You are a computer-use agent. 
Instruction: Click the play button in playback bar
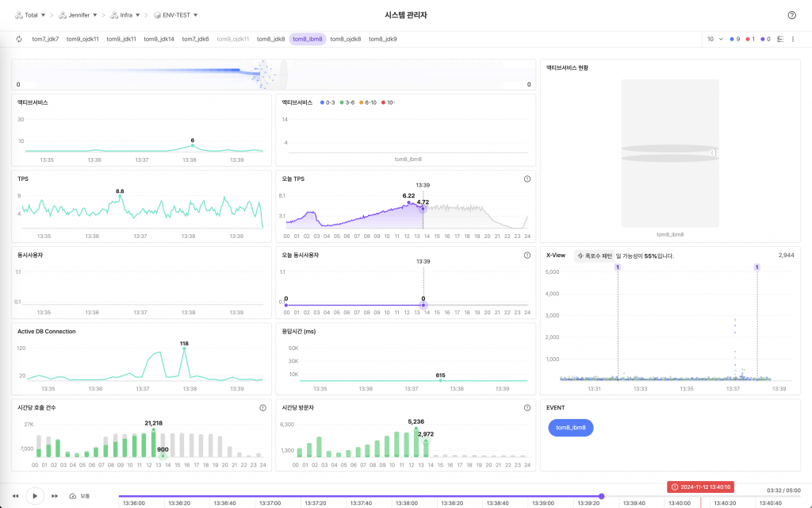[x=35, y=496]
